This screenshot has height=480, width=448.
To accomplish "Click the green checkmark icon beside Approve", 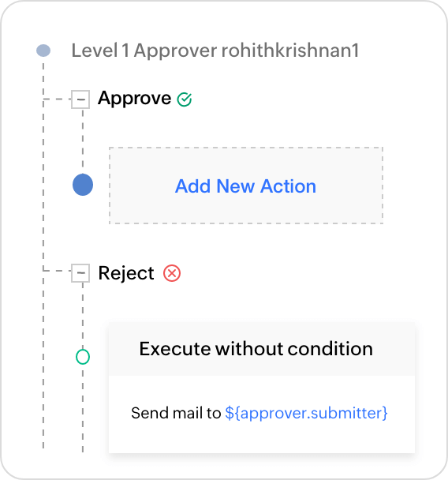I will 185,99.
